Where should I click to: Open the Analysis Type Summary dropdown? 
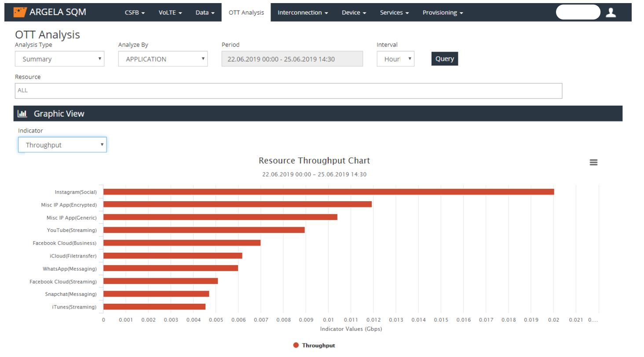point(60,59)
